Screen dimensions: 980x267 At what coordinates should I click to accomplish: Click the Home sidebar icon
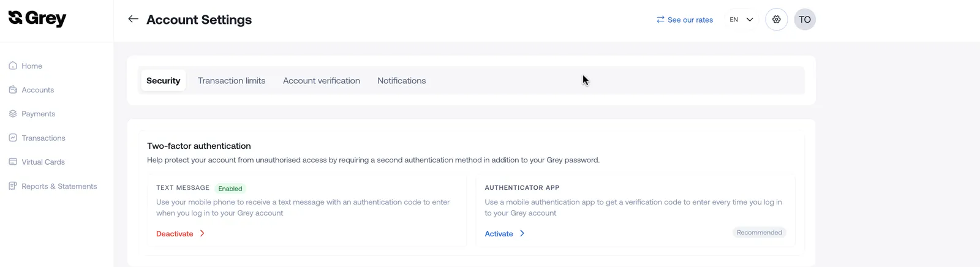[x=13, y=66]
